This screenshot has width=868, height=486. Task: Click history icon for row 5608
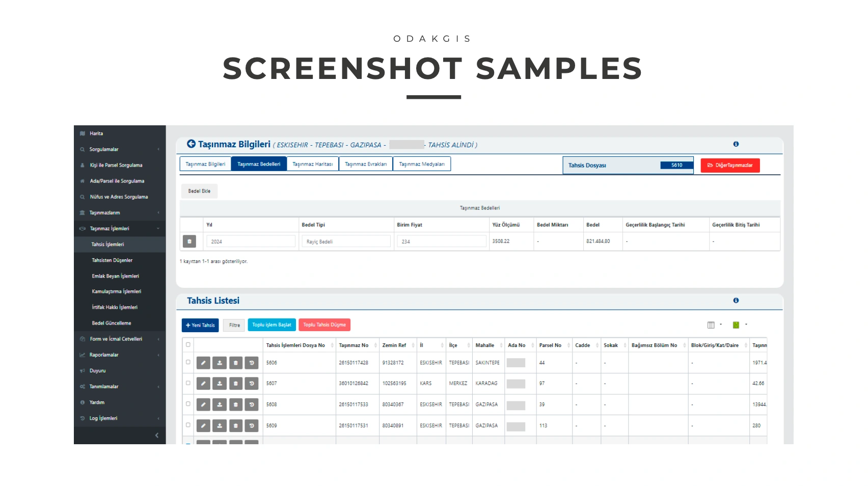pos(252,404)
